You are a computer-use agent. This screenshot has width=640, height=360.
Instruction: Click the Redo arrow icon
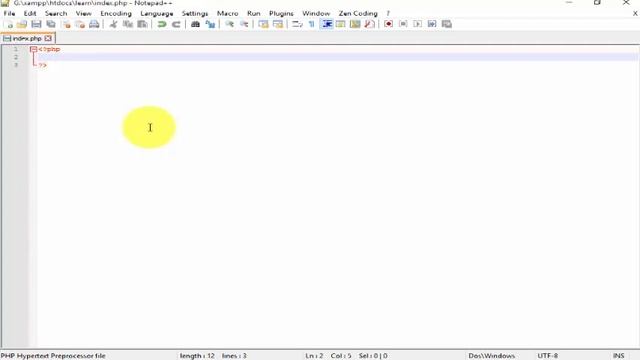point(176,24)
